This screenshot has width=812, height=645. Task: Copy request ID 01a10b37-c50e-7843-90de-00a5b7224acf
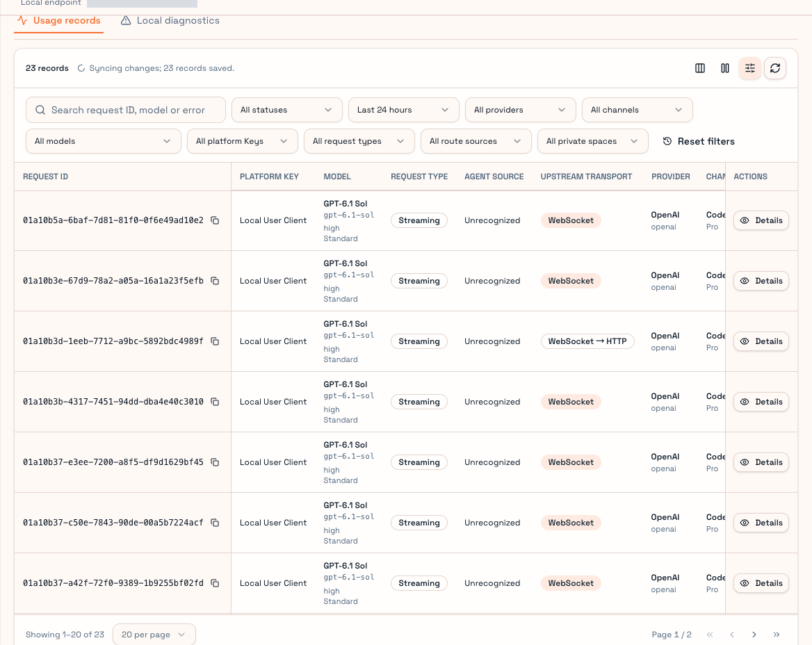tap(215, 523)
